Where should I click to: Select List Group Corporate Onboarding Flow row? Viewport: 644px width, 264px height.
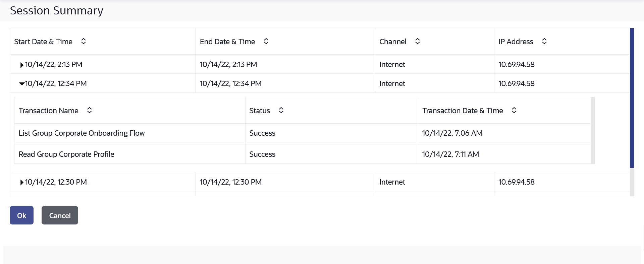[82, 133]
